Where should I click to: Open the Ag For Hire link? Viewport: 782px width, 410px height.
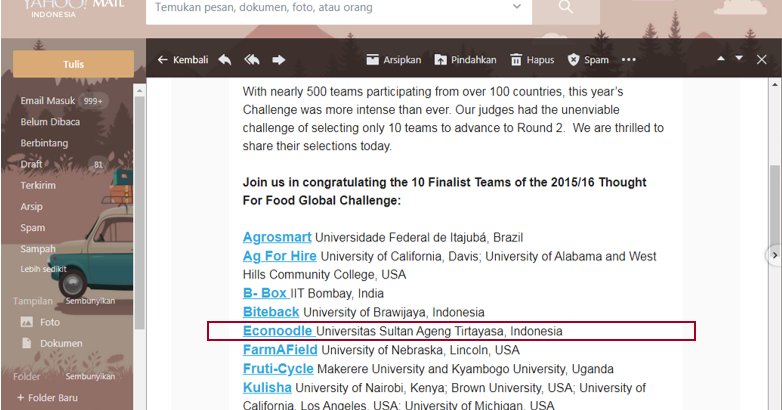(279, 256)
